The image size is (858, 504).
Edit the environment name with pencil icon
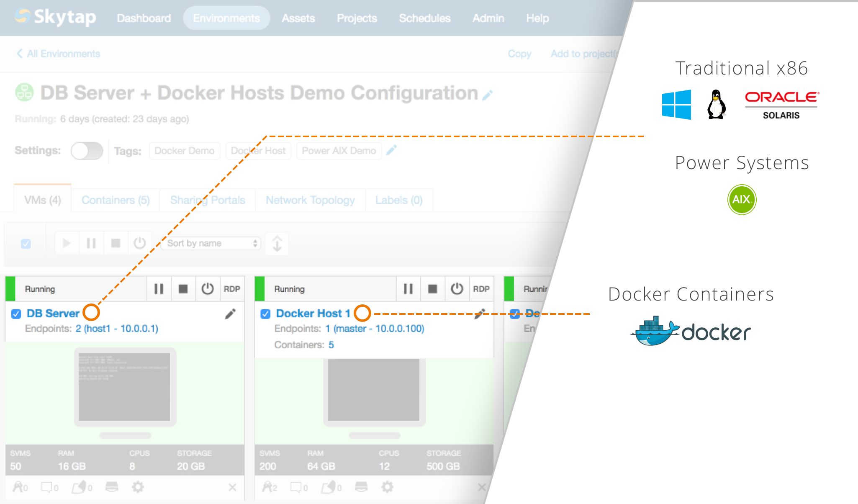[487, 95]
